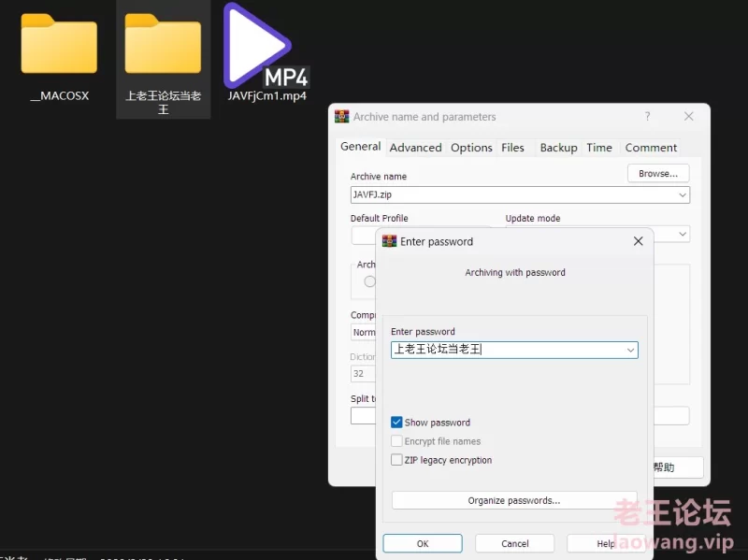Click the 帮助 button in Archive dialog
The image size is (748, 560).
679,467
